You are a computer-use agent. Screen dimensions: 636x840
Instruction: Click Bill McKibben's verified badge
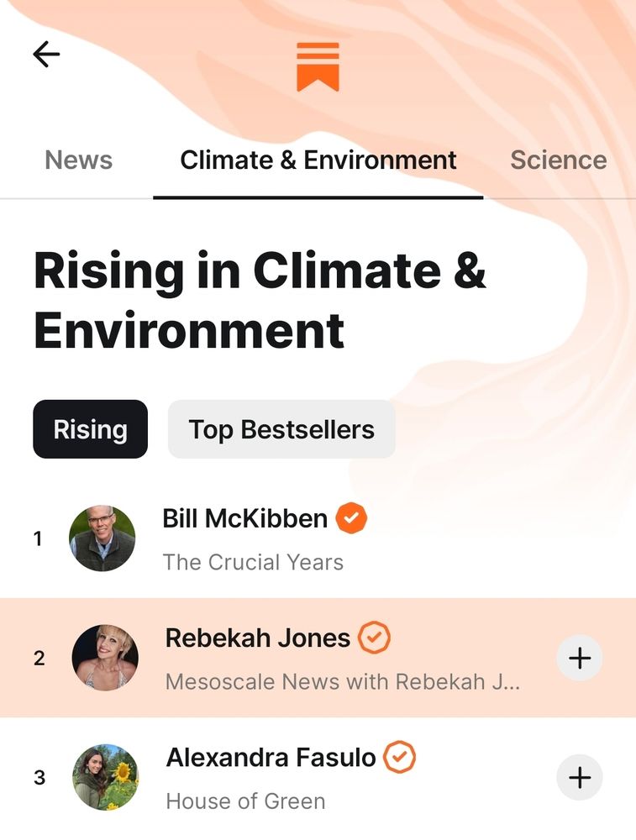[352, 518]
